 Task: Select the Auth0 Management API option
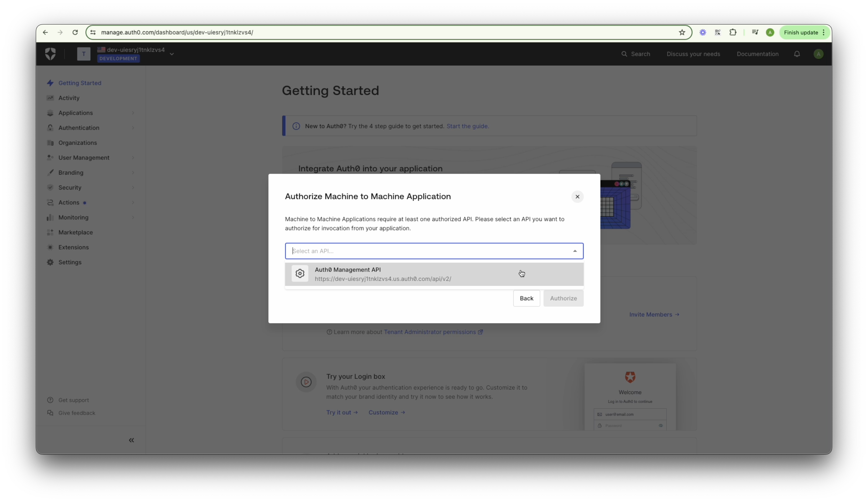click(434, 274)
